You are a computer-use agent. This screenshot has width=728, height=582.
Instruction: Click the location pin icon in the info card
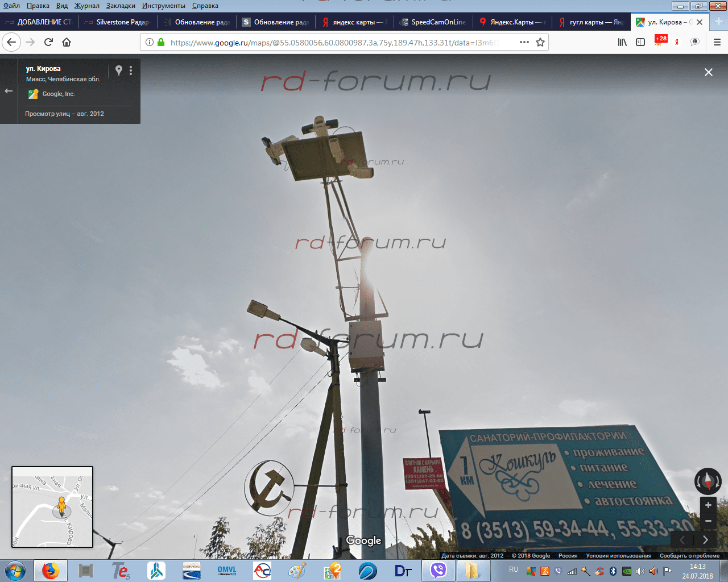118,70
